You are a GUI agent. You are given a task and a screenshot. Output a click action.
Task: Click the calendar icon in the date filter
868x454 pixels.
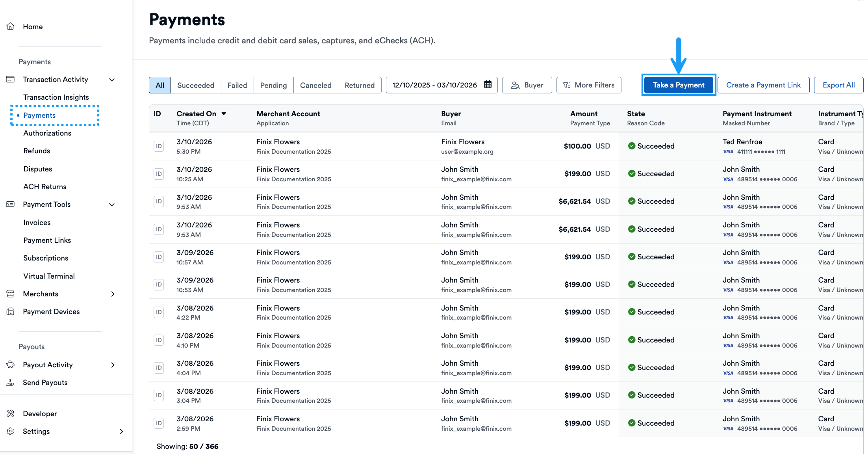(x=488, y=84)
